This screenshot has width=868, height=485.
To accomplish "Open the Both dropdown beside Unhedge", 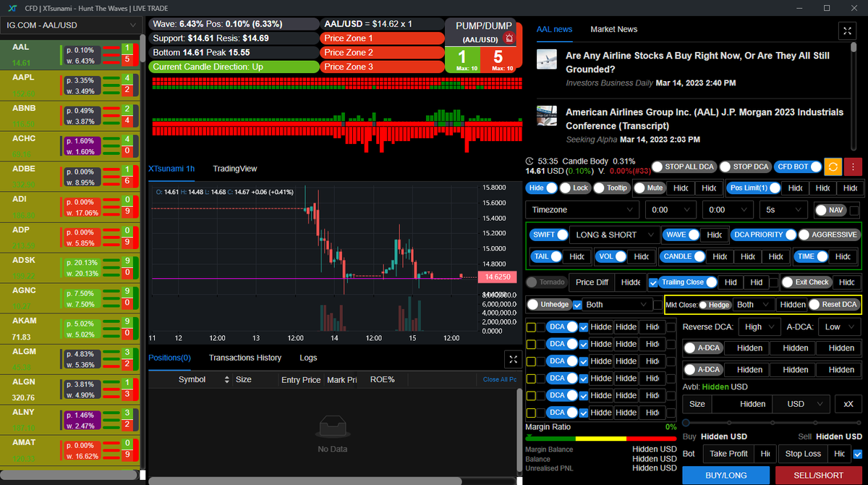I will tap(618, 305).
